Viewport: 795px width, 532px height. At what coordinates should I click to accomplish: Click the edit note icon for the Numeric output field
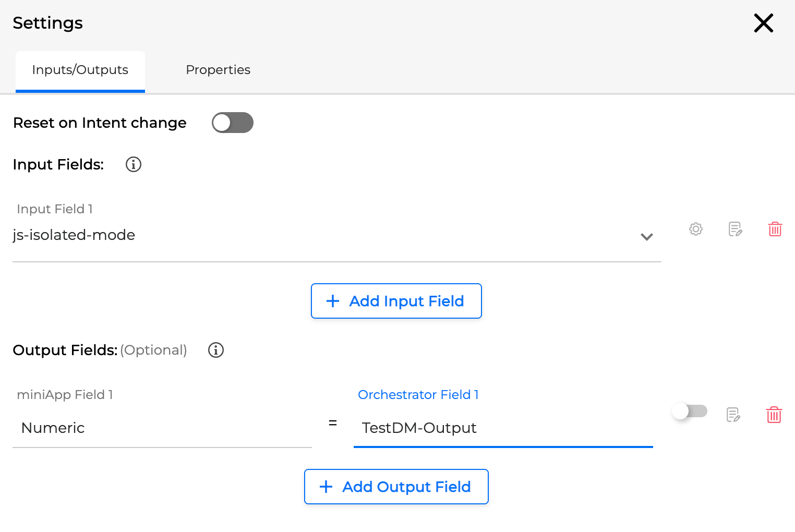733,415
